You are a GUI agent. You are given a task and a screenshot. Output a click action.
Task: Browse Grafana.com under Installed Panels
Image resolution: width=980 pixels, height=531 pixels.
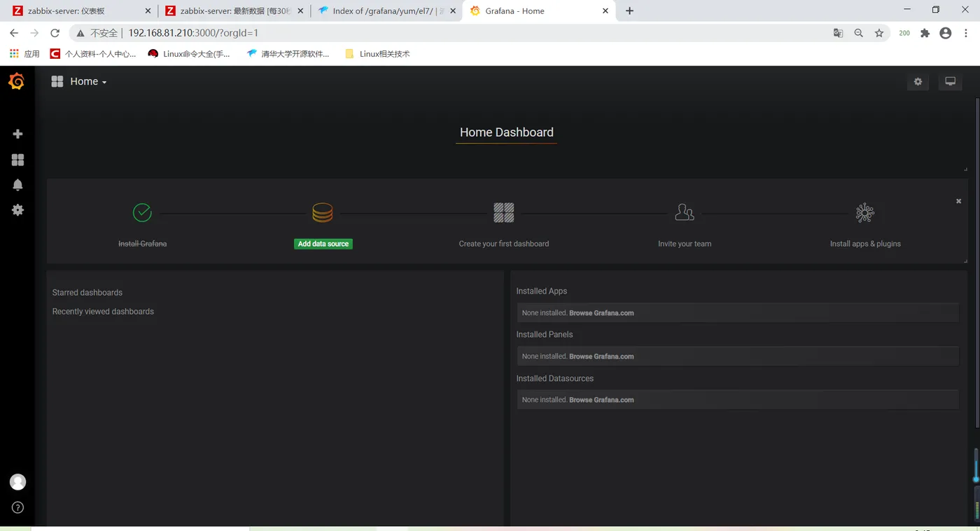click(x=601, y=357)
